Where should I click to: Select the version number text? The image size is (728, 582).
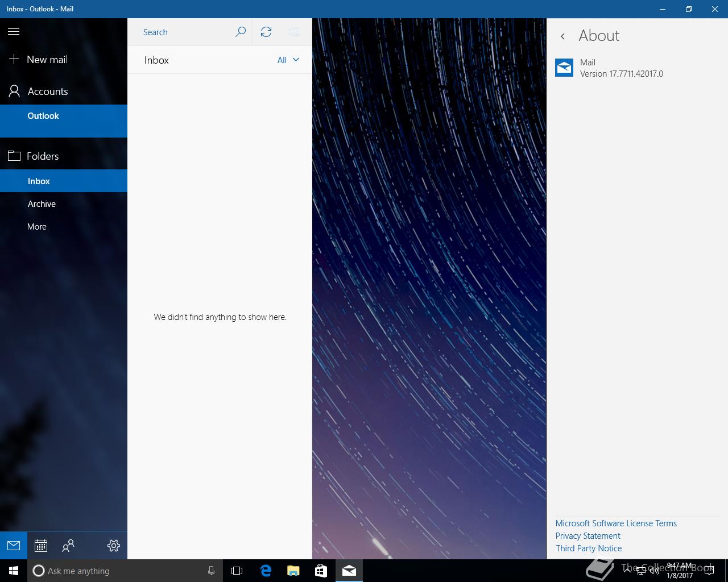pyautogui.click(x=622, y=74)
